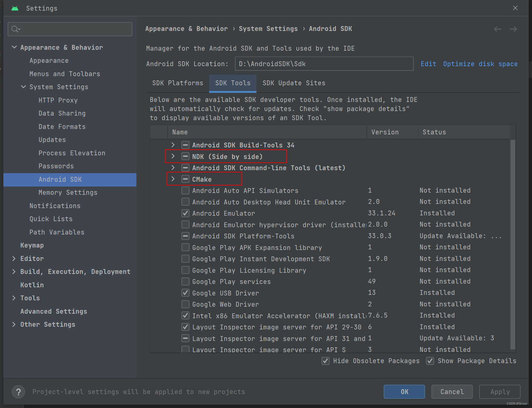
Task: Expand Other Settings node
Action: pos(14,325)
